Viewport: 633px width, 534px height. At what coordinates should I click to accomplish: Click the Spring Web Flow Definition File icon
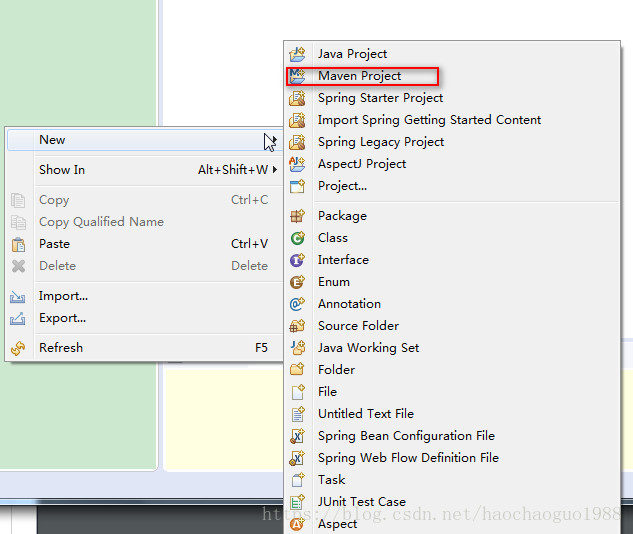298,458
